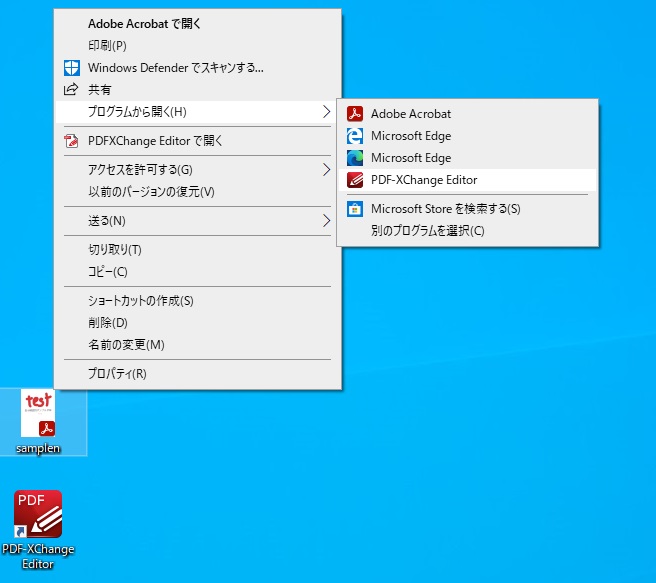Click the 'samplen' file name label
656x583 pixels.
coord(38,448)
